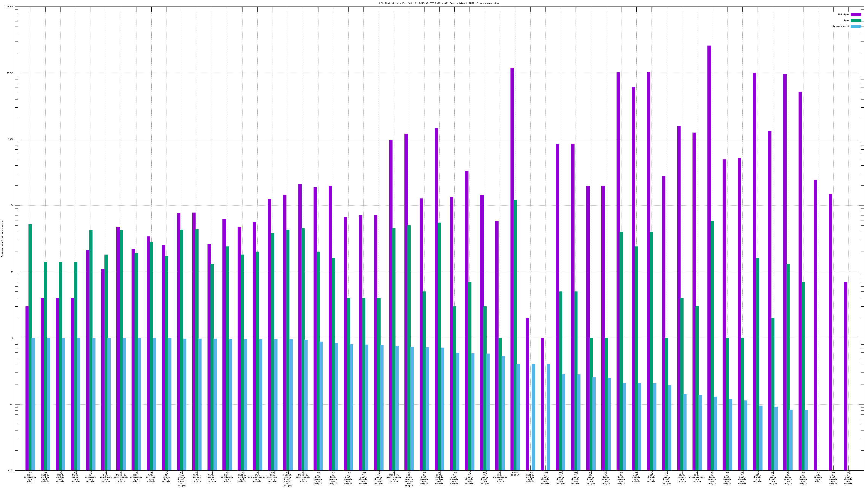Viewport: 868px width, 488px height.
Task: Click the 0.01 y-axis tick label
Action: [11, 470]
